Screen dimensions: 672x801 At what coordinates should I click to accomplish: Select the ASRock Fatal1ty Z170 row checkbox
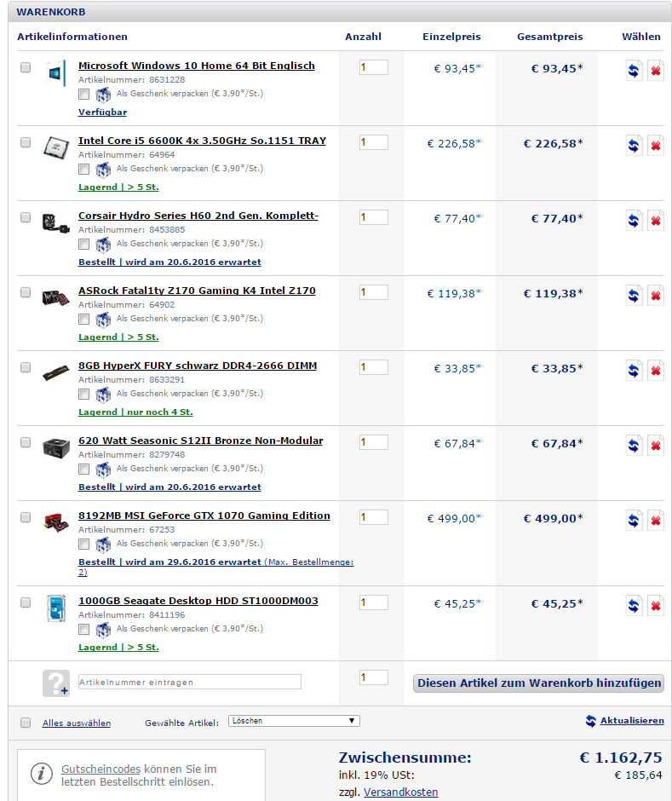coord(26,292)
